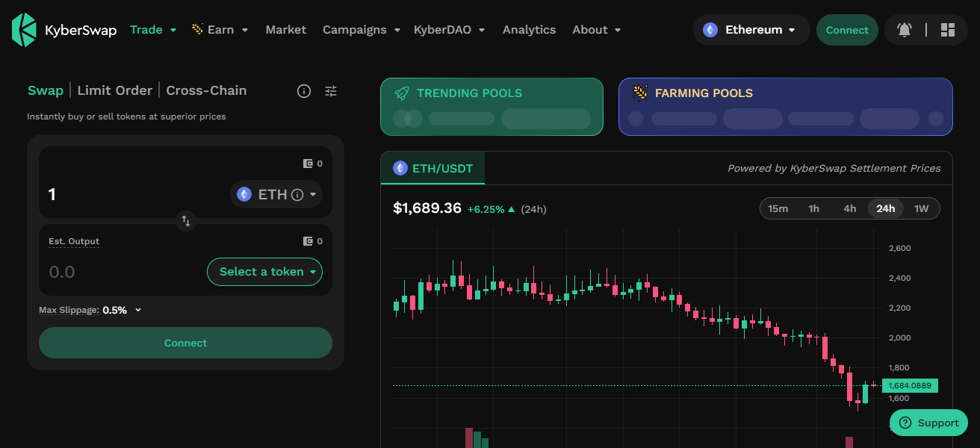
Task: Switch to the Swap tab
Action: [x=46, y=90]
